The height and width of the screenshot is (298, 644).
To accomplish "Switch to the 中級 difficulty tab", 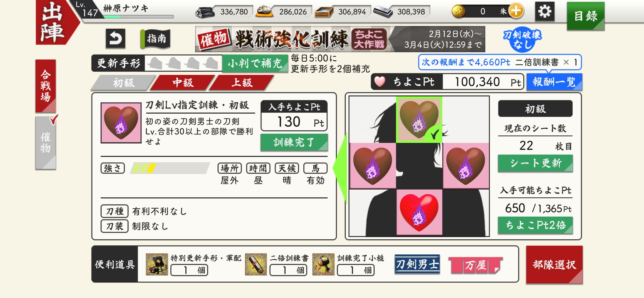I will (x=182, y=83).
